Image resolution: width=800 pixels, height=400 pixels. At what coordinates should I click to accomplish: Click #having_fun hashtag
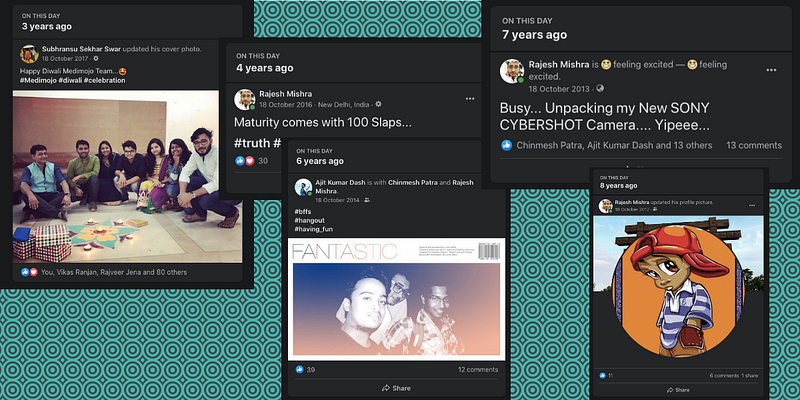click(x=313, y=229)
